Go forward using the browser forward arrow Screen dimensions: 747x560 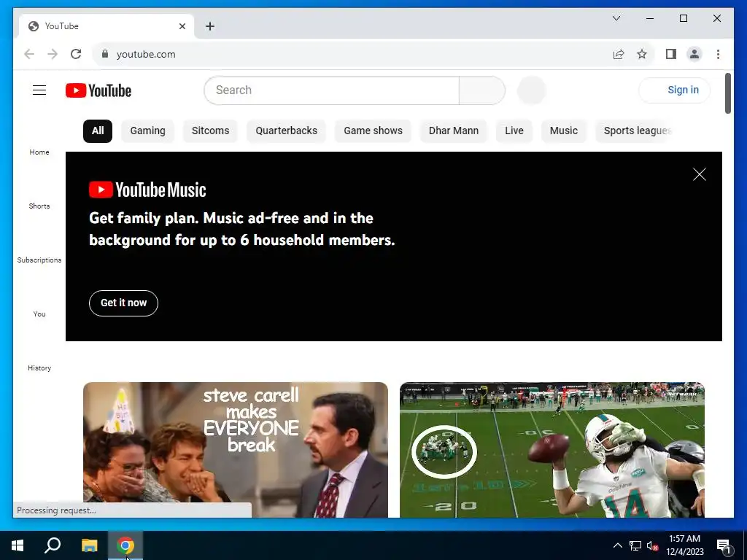(x=53, y=54)
